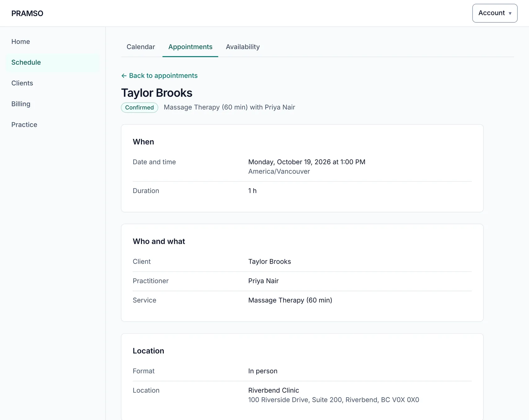Screen dimensions: 529x420
Task: Click the Service value Massage Therapy (60 min)
Action: pyautogui.click(x=290, y=300)
